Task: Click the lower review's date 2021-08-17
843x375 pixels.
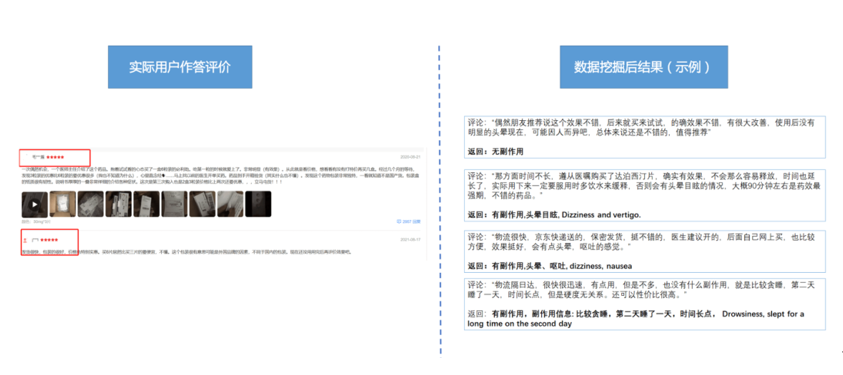Action: point(411,240)
